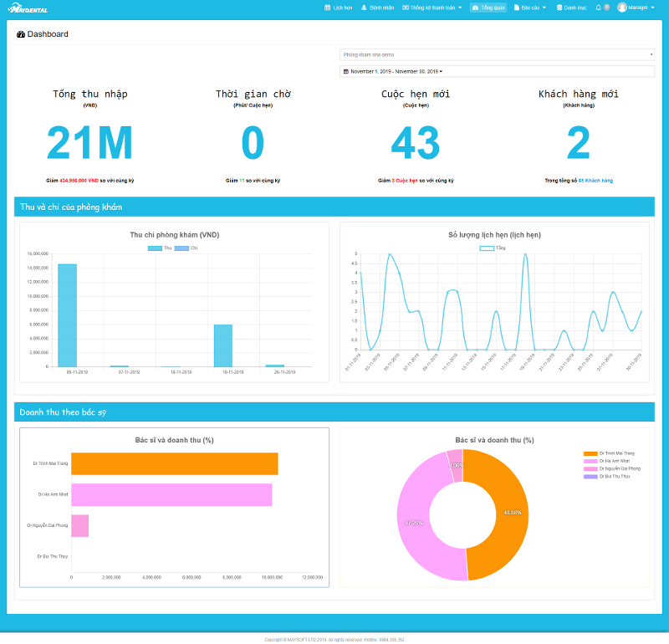Click the Dashboard gauge icon

[20, 34]
